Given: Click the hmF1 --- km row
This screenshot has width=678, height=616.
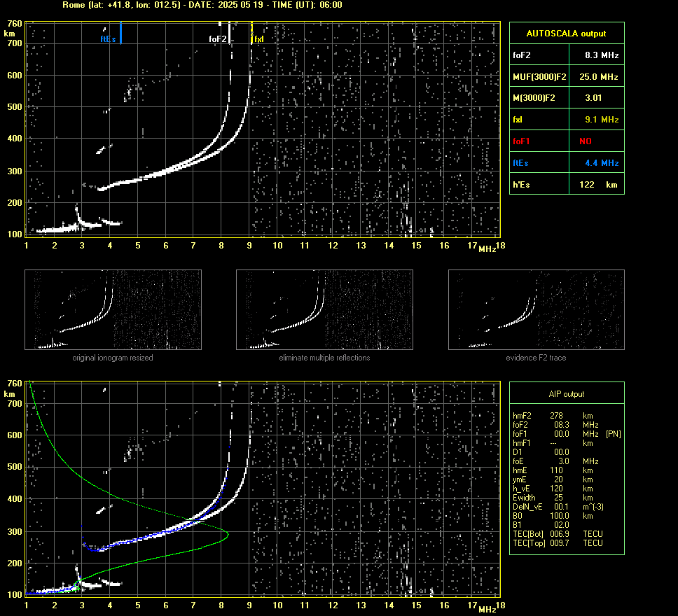Looking at the screenshot, I should pyautogui.click(x=553, y=443).
